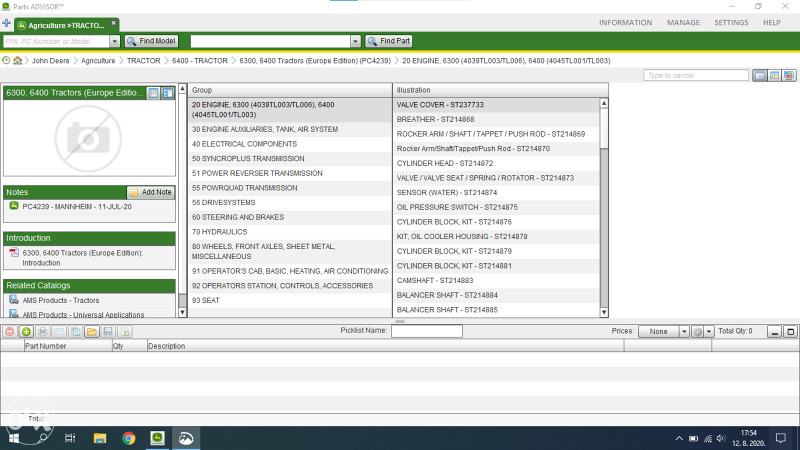The width and height of the screenshot is (800, 450).
Task: Open CYLINDER HEAD - ST214872 illustration
Action: 496,163
